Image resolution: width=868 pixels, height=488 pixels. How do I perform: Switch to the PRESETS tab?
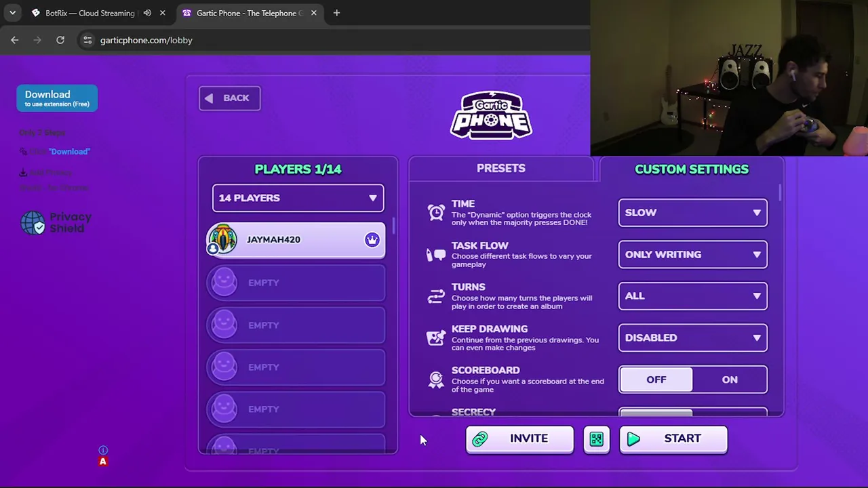501,168
